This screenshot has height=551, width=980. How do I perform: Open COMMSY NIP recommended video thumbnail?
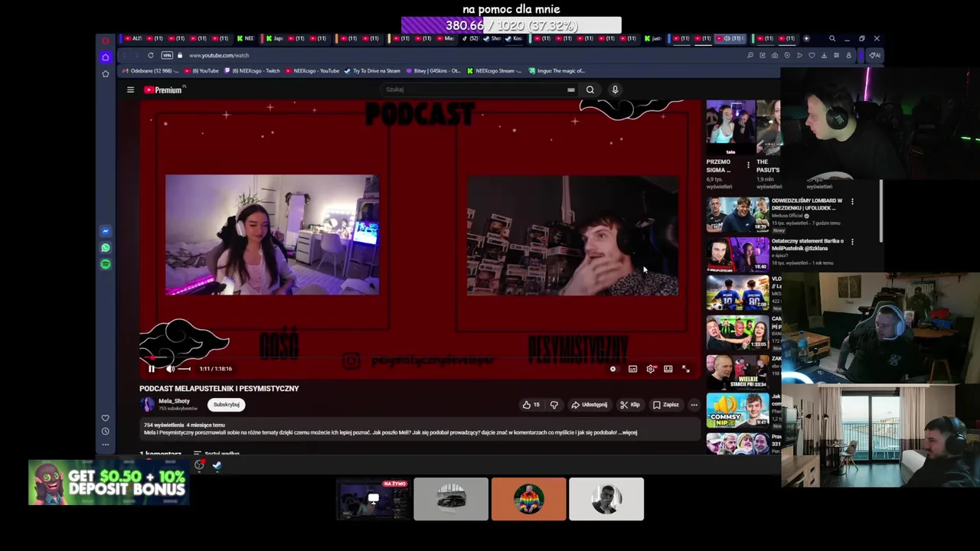(x=737, y=411)
